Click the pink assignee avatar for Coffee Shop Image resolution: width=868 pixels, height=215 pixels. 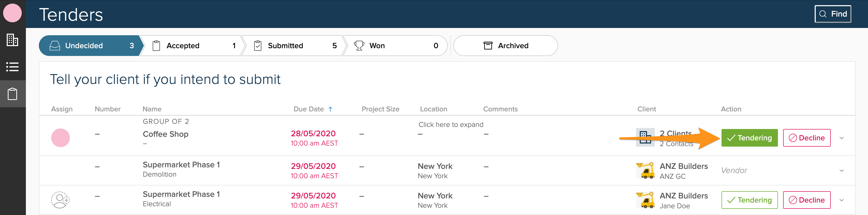(x=61, y=138)
